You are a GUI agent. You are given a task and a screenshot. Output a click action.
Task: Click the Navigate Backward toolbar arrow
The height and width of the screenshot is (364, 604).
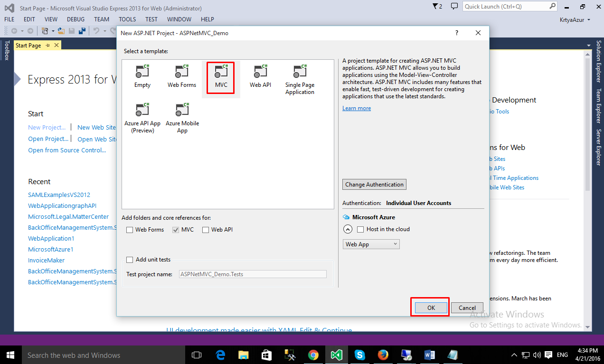14,31
